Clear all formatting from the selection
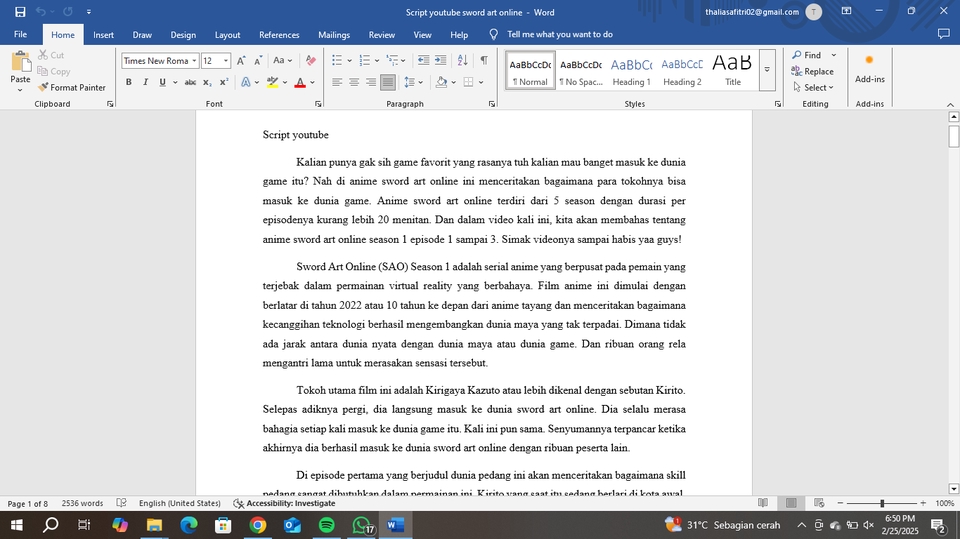Screen dimensions: 960x539 point(310,61)
